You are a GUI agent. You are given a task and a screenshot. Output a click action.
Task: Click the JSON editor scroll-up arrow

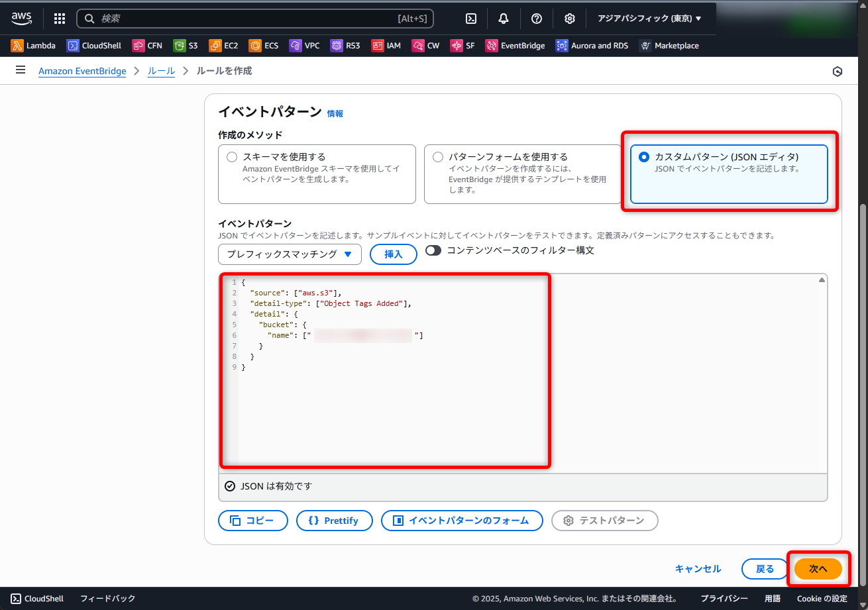pyautogui.click(x=822, y=280)
